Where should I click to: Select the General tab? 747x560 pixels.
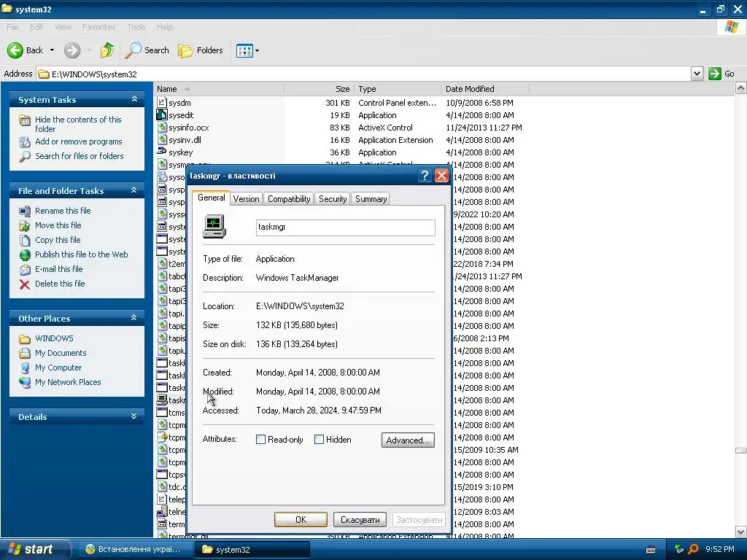coord(211,198)
